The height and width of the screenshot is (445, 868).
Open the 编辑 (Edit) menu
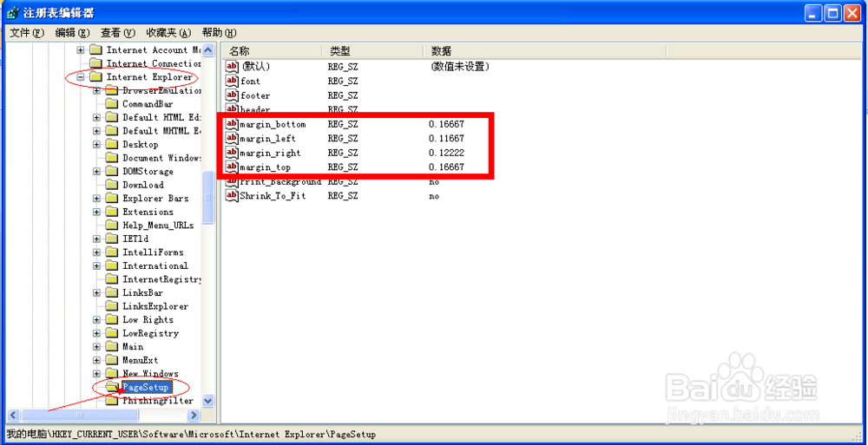72,33
